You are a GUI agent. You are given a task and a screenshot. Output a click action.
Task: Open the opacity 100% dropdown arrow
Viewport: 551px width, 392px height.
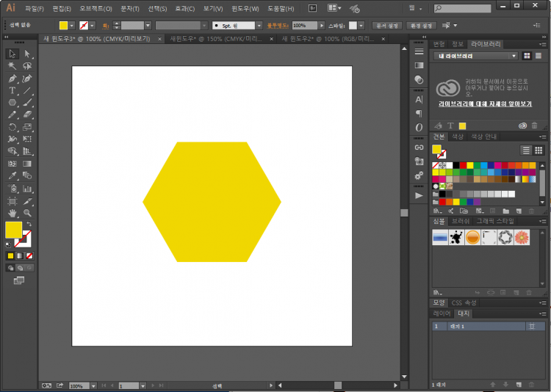pyautogui.click(x=323, y=25)
